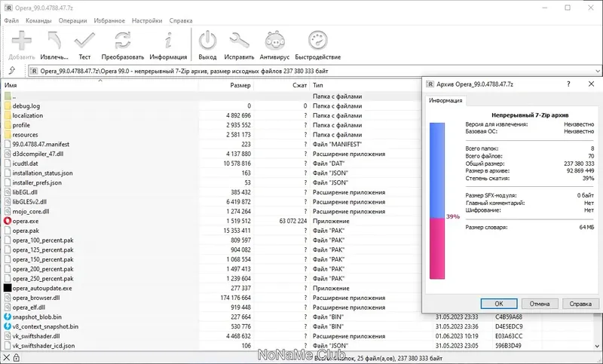Select the debug.log folder icon

point(8,106)
